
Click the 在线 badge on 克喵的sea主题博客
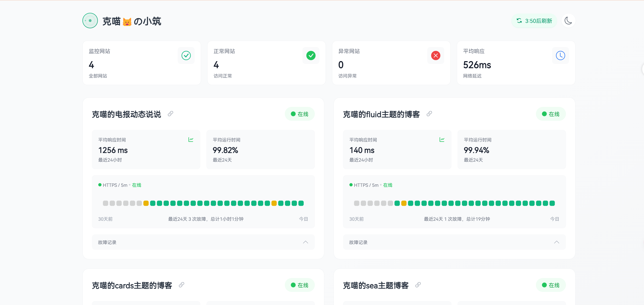[551, 285]
